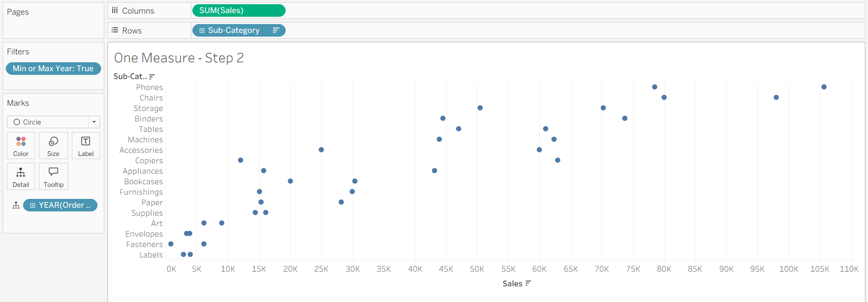Click the Tooltip marks card icon
Viewport: 868px width, 302px height.
(53, 176)
